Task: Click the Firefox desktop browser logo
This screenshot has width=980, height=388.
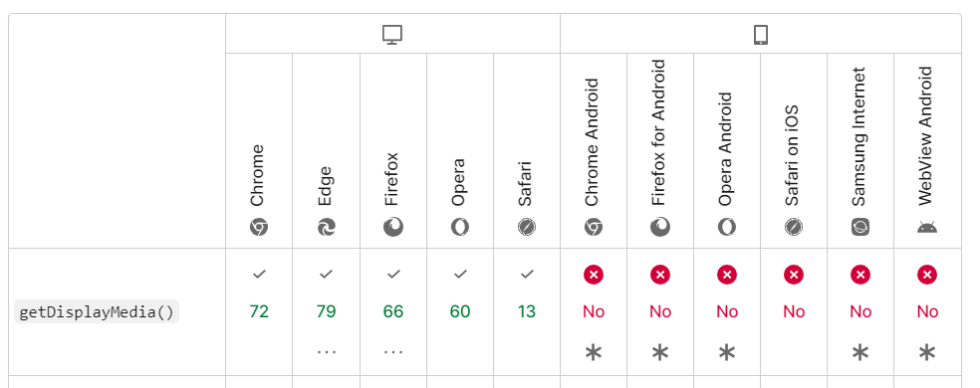Action: pyautogui.click(x=393, y=227)
